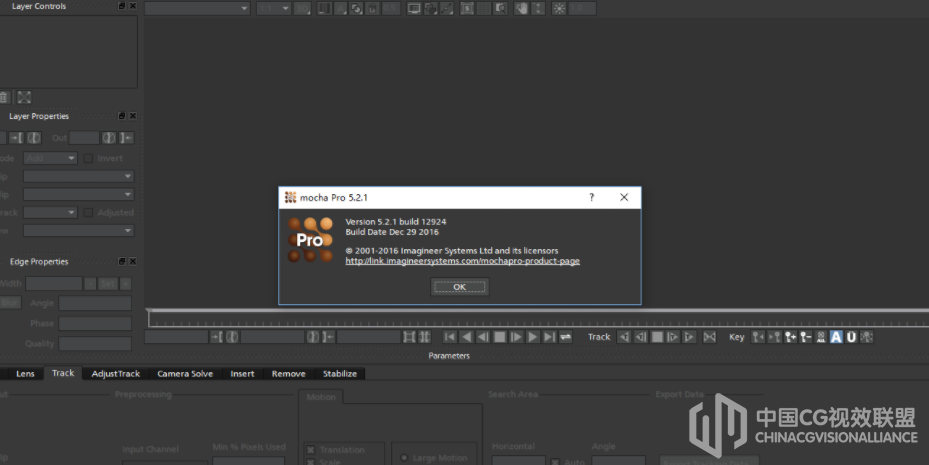
Task: Click play backwards button
Action: click(466, 337)
